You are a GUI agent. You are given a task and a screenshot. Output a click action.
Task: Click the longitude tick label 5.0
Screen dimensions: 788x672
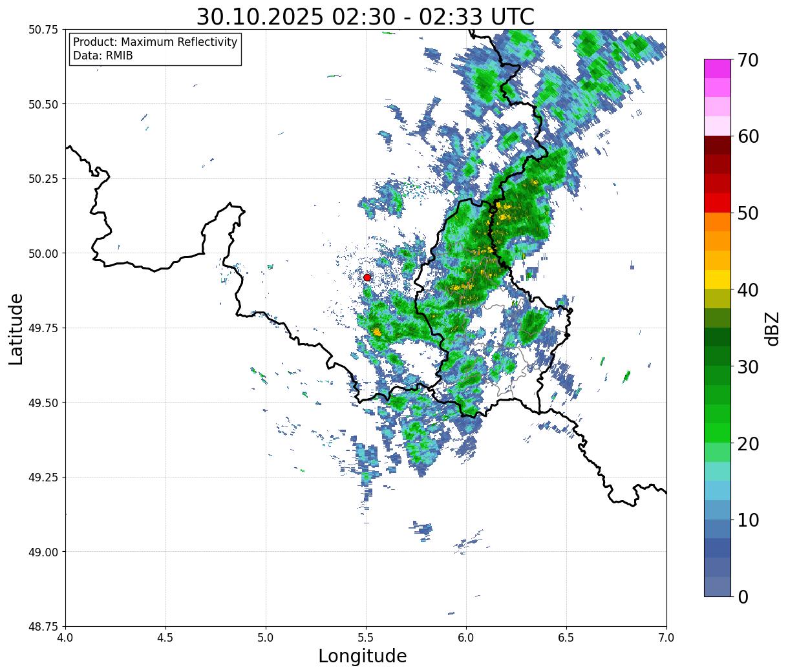[266, 638]
